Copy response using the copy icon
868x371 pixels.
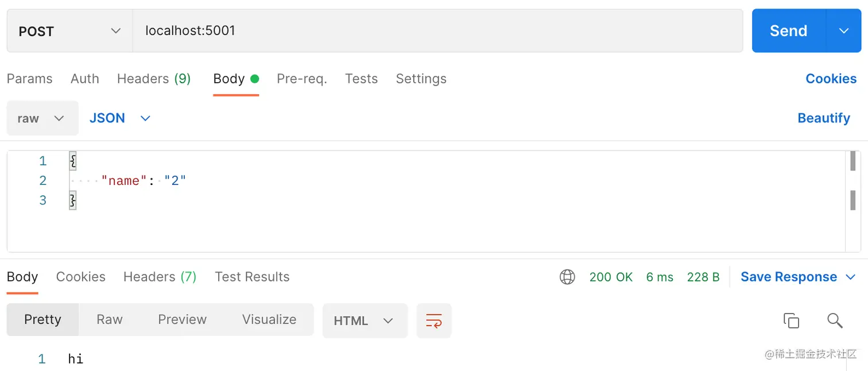791,320
